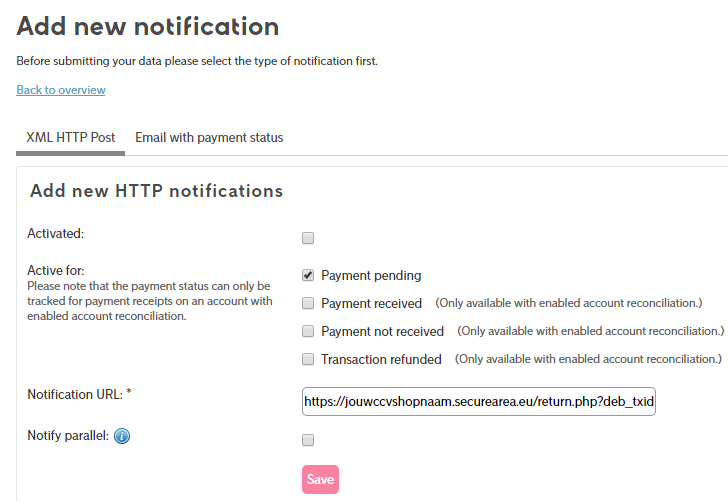
Task: Enable the Activated checkbox
Action: point(308,238)
